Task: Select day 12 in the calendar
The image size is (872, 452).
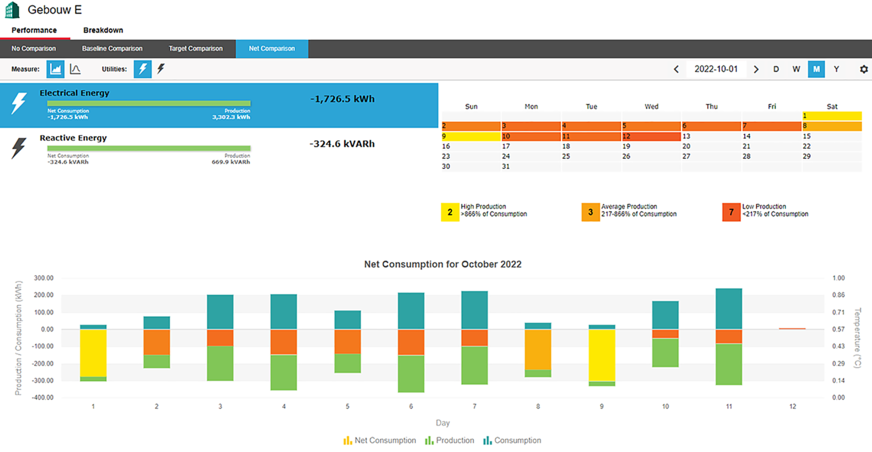Action: (650, 136)
